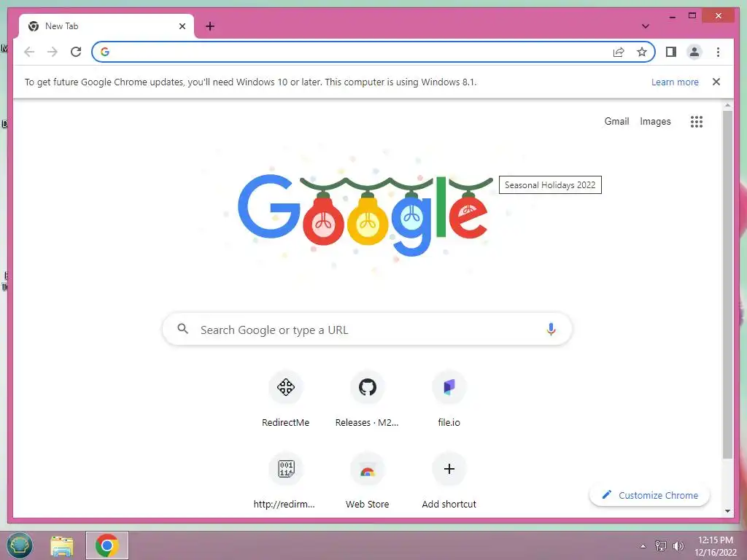Dismiss the Windows update notification bar
The height and width of the screenshot is (560, 747).
(x=716, y=82)
